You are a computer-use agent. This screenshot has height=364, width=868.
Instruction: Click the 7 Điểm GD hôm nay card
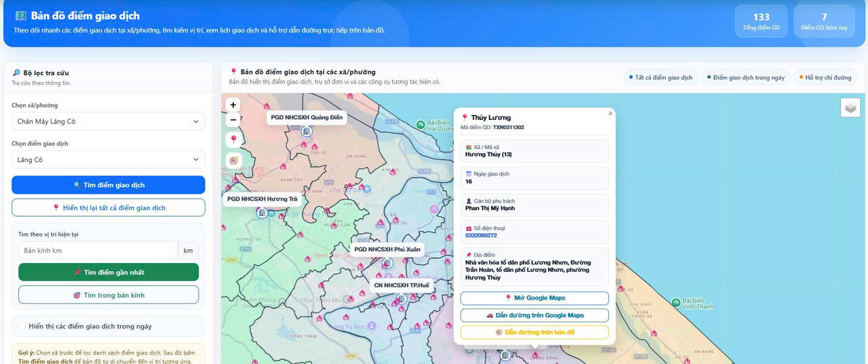point(824,21)
